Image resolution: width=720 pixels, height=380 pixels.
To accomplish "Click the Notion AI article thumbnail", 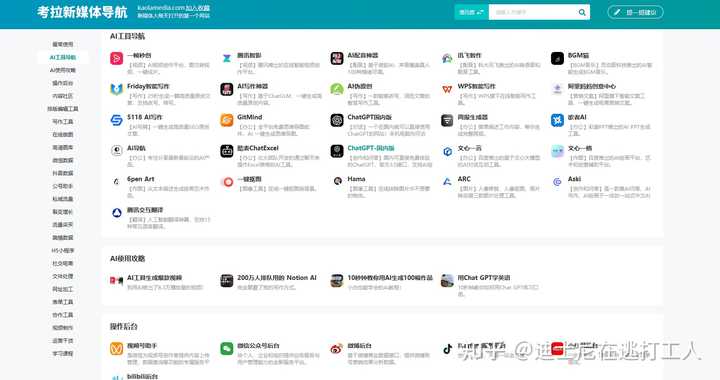I will pyautogui.click(x=227, y=280).
